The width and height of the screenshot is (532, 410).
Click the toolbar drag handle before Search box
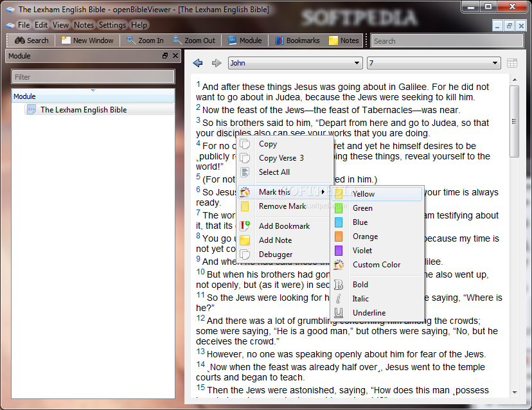(x=366, y=40)
